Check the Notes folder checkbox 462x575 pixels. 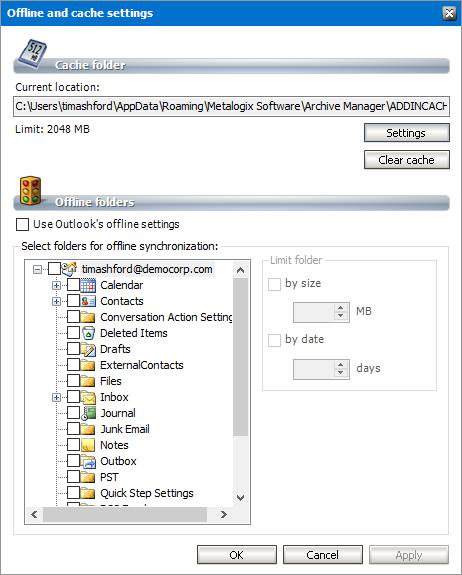click(x=73, y=445)
